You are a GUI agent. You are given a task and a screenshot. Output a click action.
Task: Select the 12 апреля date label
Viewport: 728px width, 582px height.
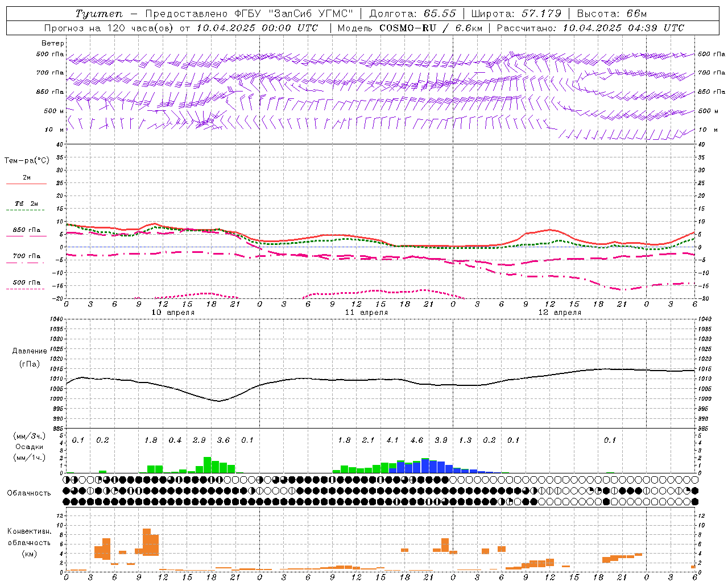tap(560, 313)
